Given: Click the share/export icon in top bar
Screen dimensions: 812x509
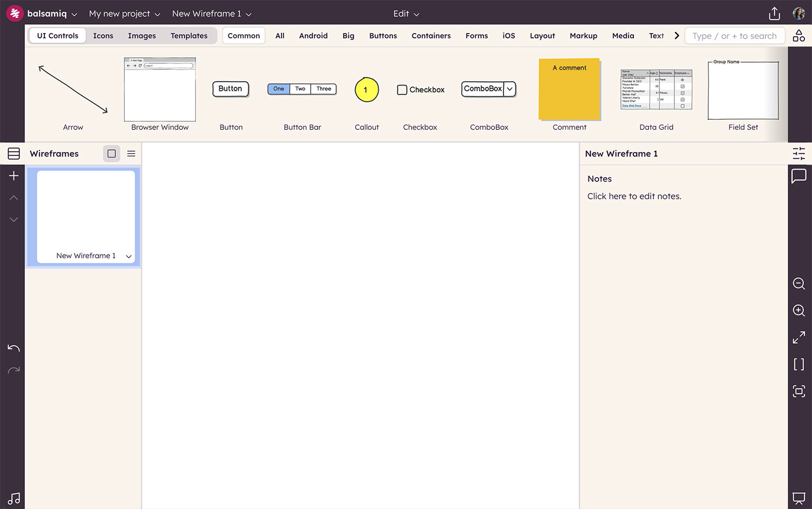Looking at the screenshot, I should tap(774, 14).
